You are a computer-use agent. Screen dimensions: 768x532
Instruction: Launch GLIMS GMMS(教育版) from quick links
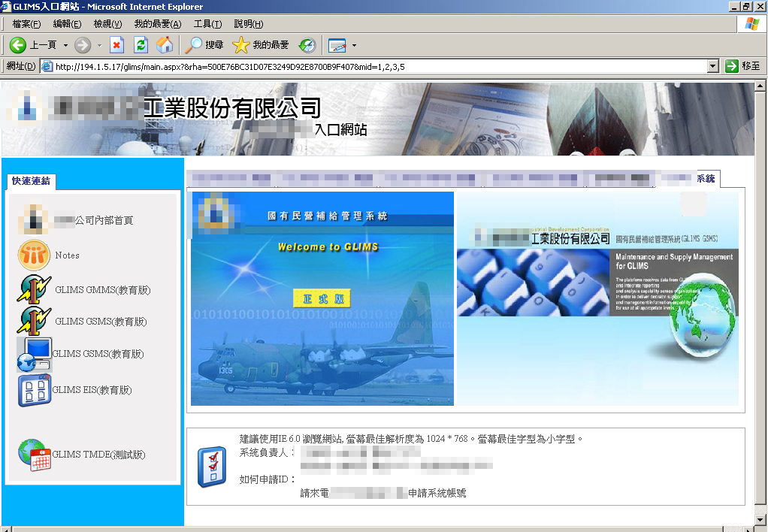pos(34,290)
